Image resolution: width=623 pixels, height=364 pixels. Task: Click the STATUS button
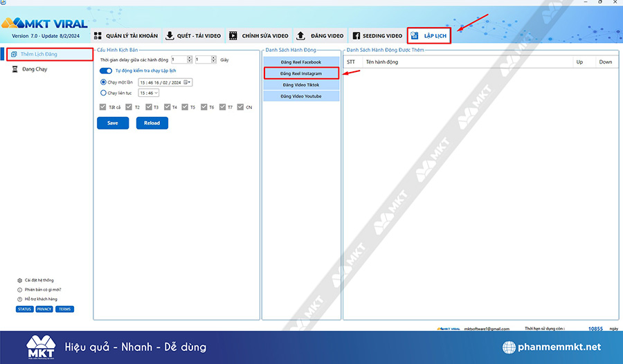(x=25, y=309)
